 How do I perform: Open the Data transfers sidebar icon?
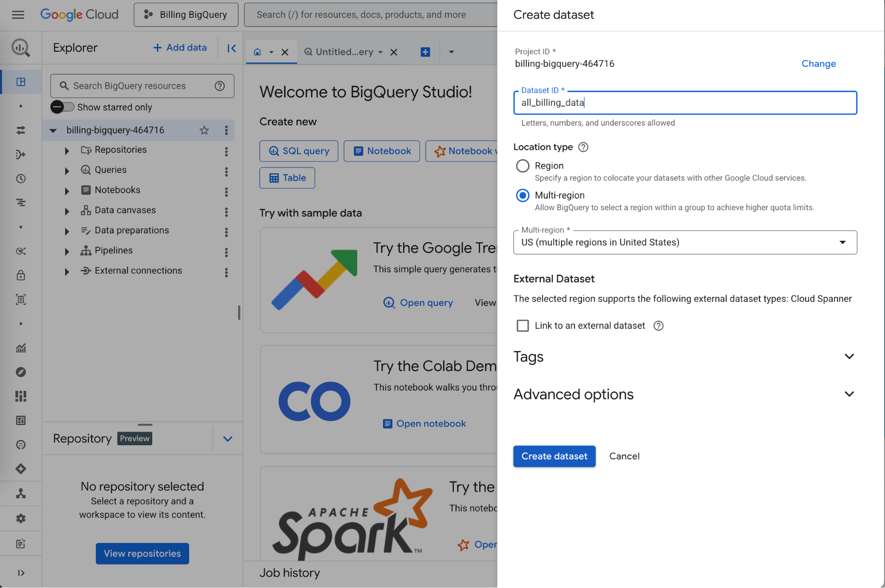click(21, 130)
